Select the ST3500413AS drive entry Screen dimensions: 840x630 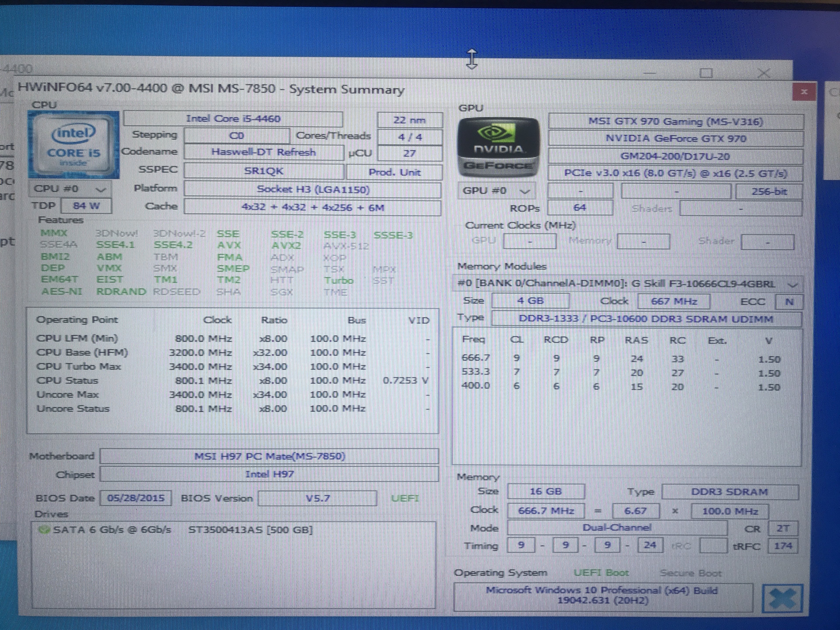(x=250, y=530)
